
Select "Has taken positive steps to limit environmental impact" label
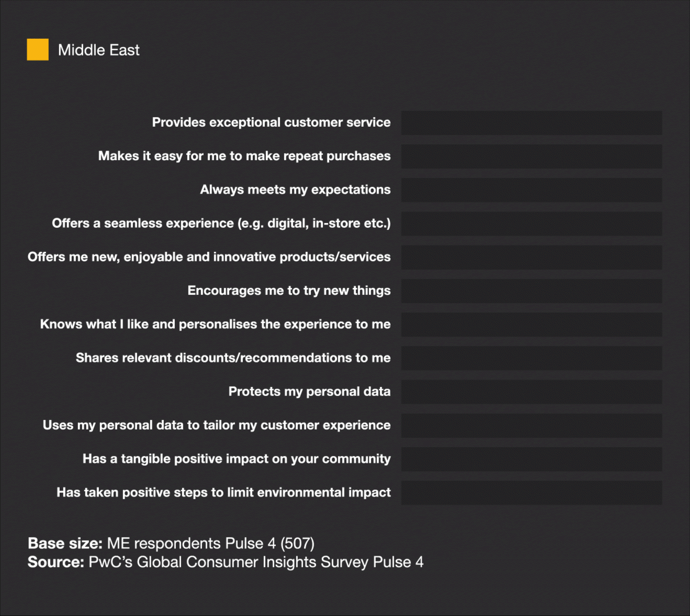tap(224, 492)
